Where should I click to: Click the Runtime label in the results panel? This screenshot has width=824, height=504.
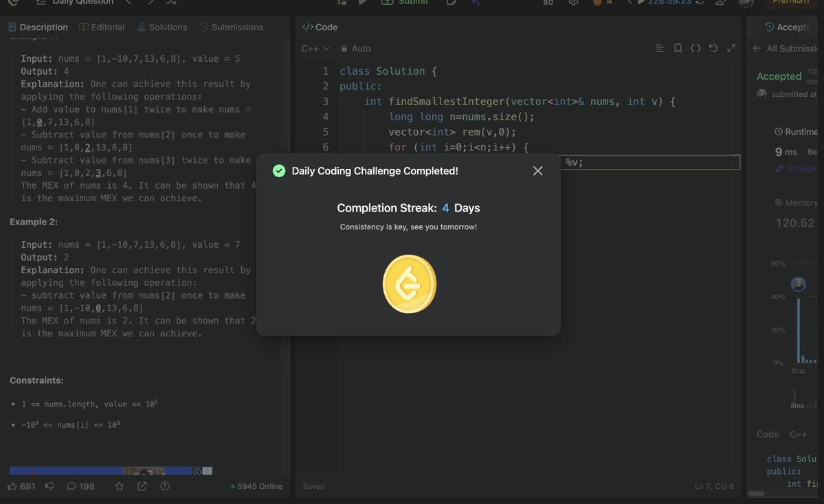point(796,132)
